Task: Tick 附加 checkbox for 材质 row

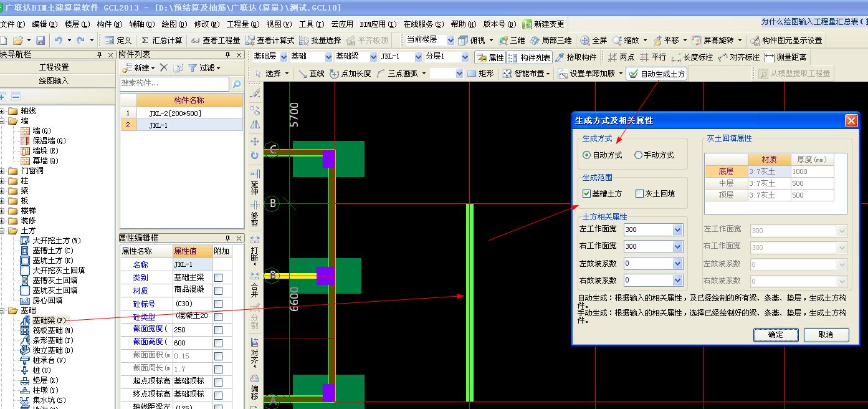Action: click(x=219, y=291)
